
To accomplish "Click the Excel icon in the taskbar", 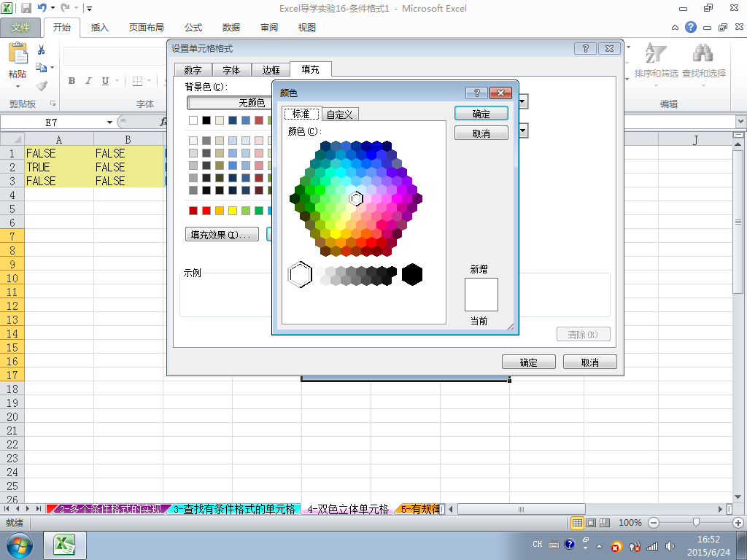I will point(65,545).
